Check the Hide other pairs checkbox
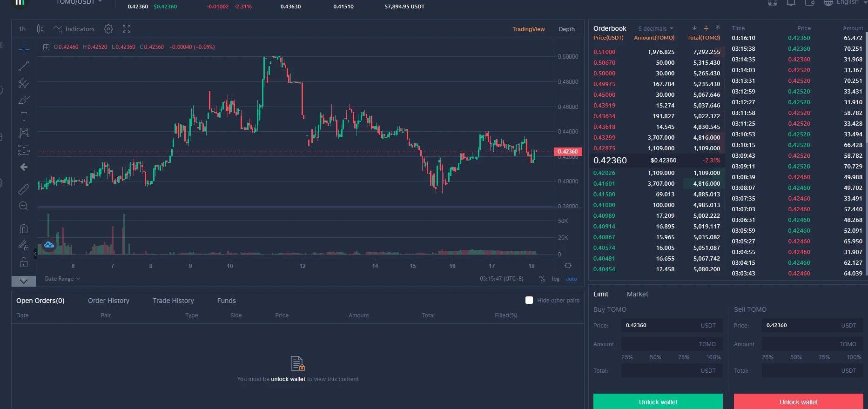 click(x=529, y=300)
